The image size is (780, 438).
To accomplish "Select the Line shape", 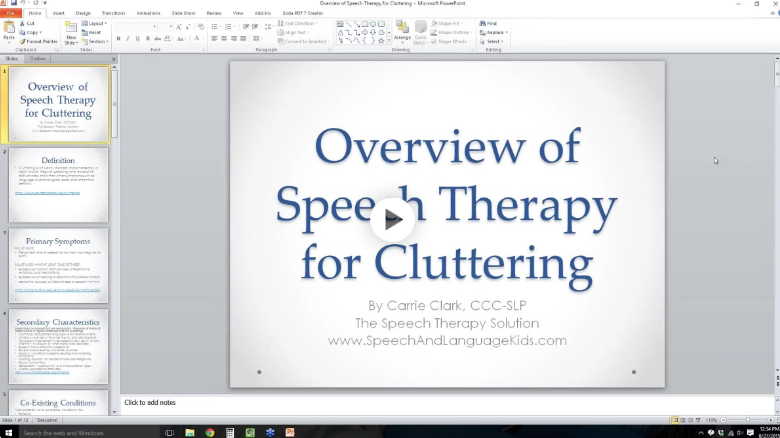I will point(349,24).
